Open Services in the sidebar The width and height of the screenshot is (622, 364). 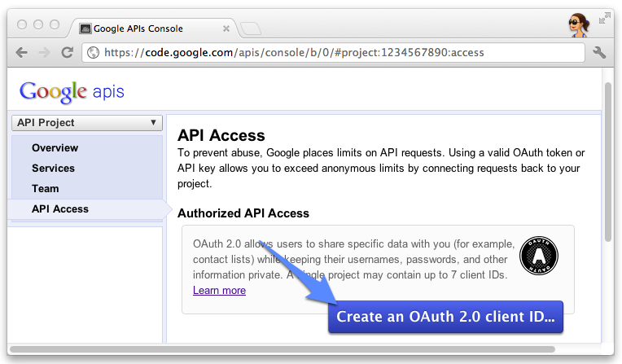tap(53, 169)
